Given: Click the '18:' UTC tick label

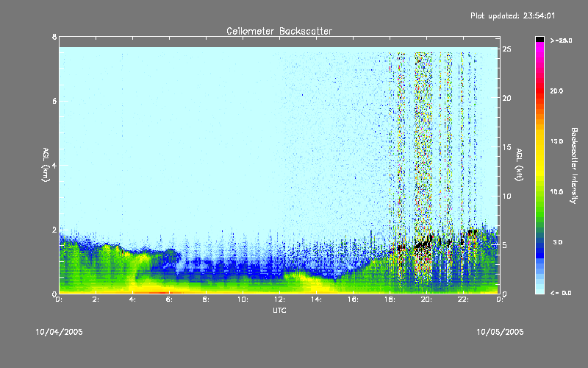Looking at the screenshot, I should [x=390, y=300].
